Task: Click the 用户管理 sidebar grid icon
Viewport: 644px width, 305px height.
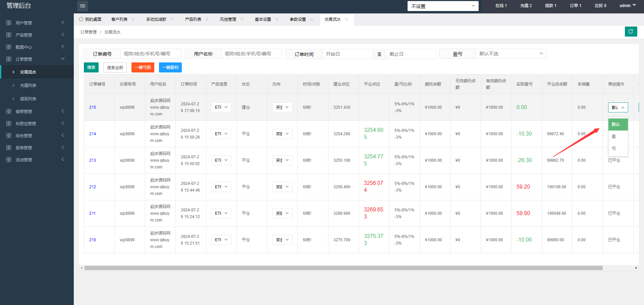Action: coord(9,23)
